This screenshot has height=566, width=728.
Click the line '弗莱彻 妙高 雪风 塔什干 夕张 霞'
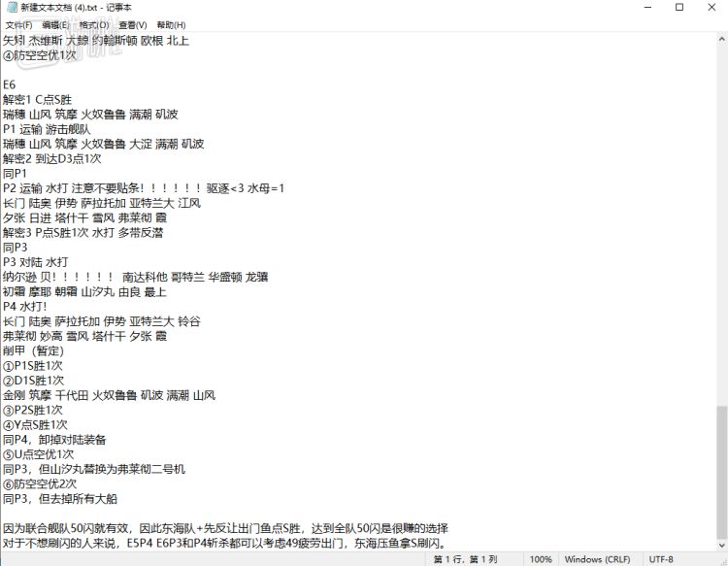[x=84, y=336]
